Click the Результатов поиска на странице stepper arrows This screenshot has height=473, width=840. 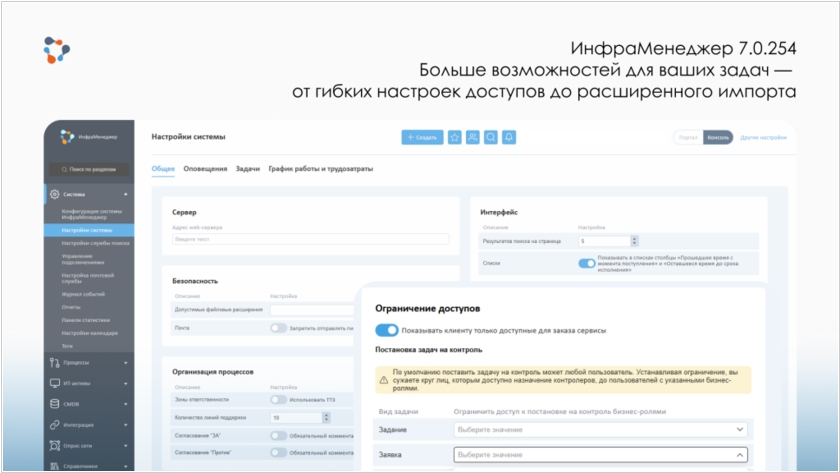634,241
